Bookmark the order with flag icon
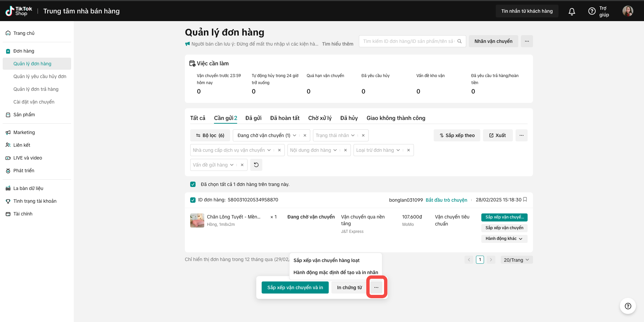644x322 pixels. point(525,200)
